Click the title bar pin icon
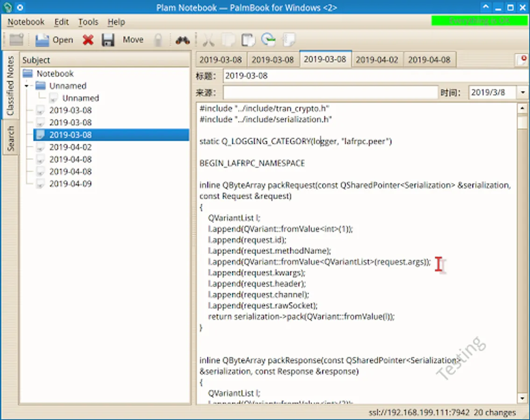530x420 pixels. click(20, 7)
